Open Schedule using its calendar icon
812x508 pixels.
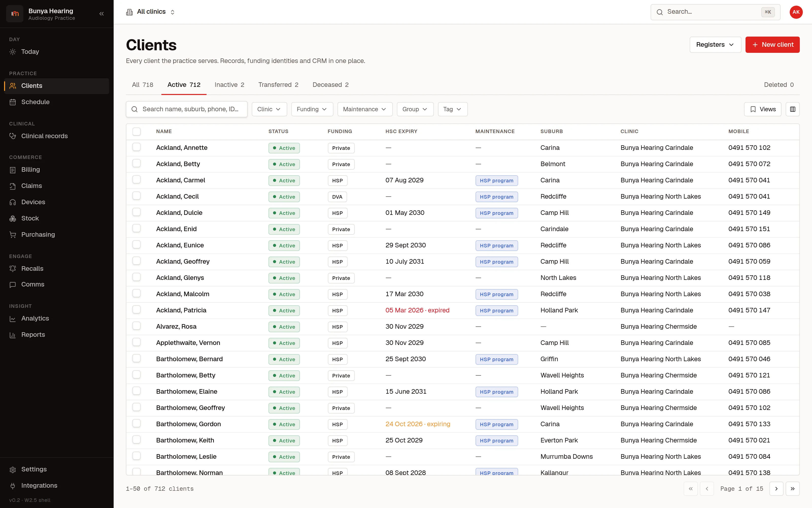click(13, 102)
